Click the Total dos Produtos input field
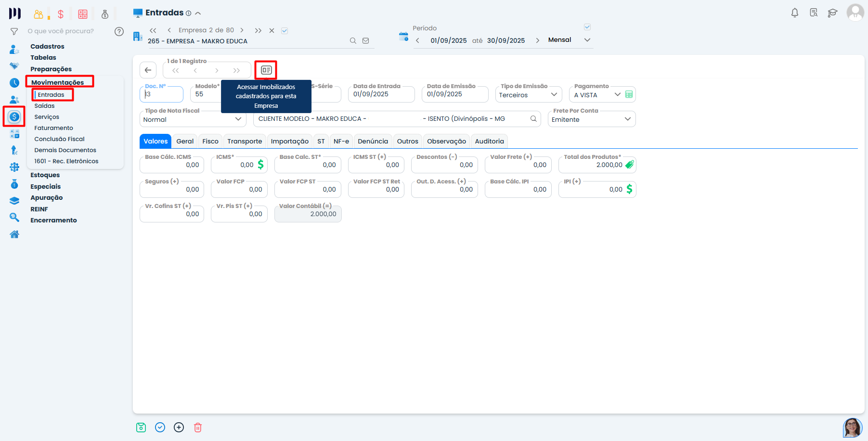868x441 pixels. (592, 165)
